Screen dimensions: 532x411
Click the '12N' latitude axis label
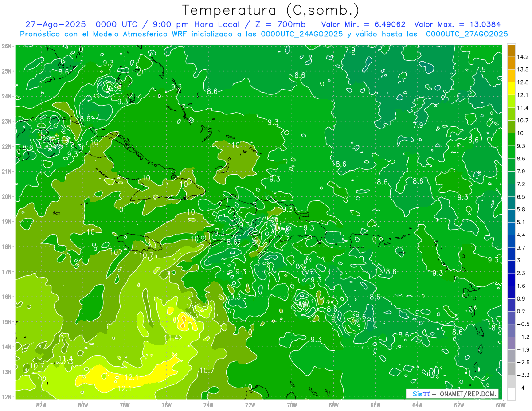7,397
